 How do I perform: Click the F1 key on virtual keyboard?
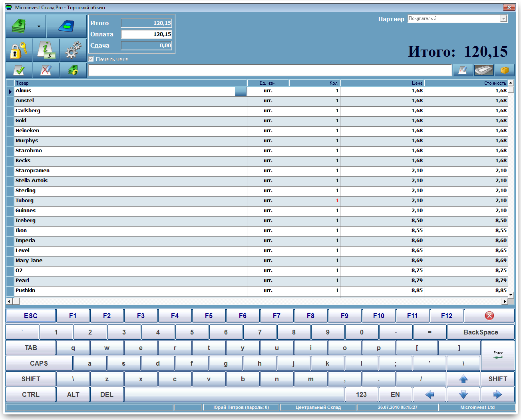[x=73, y=316]
